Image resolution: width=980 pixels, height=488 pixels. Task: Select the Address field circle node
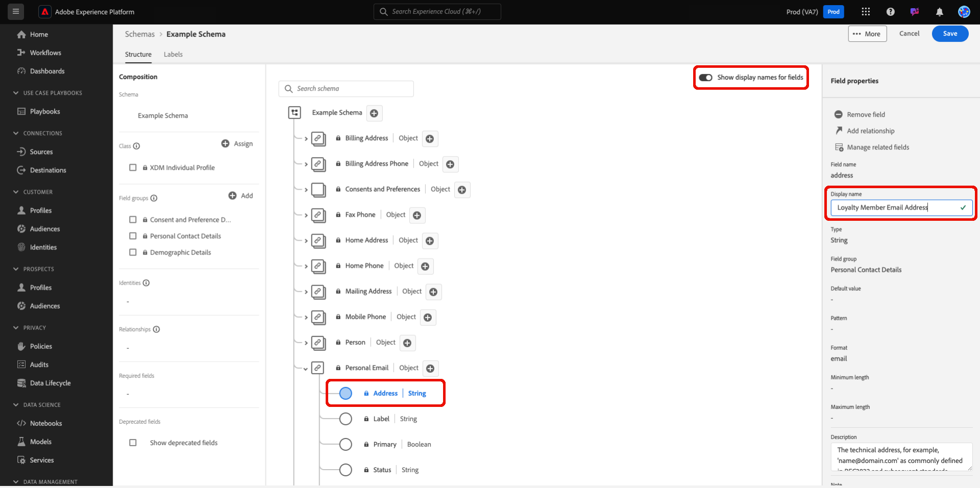346,393
